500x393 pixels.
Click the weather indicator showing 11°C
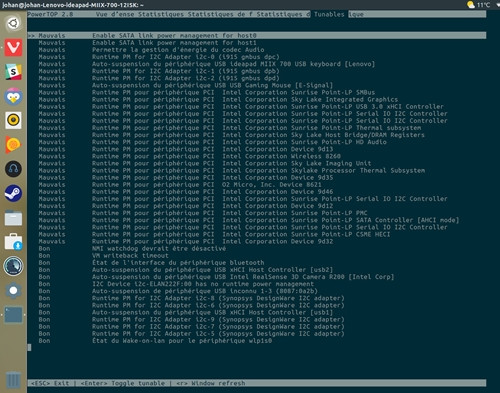[479, 5]
